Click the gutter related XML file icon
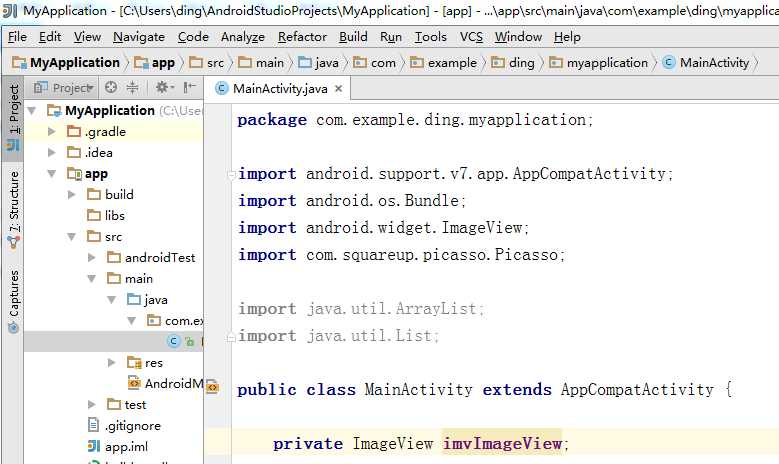The image size is (779, 464). 212,386
